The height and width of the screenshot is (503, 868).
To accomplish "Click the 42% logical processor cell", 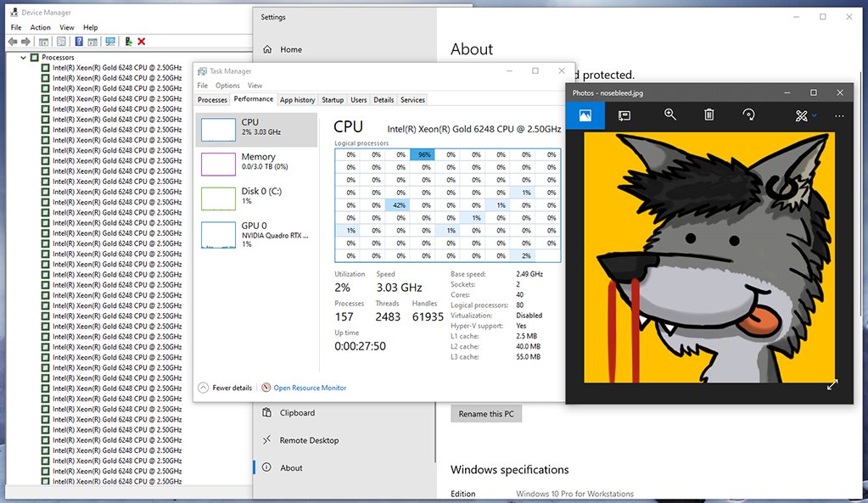I will click(397, 204).
